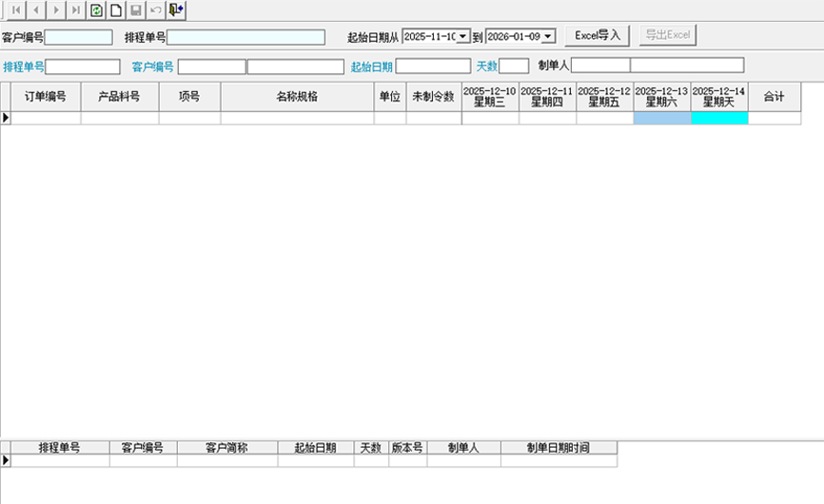
Task: Go to the next record
Action: 56,10
